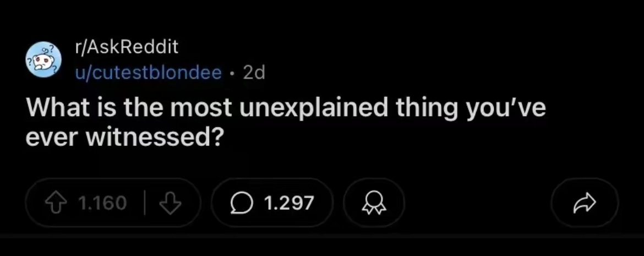This screenshot has height=256, width=644.
Task: Open the u/cutestblondee profile
Action: pos(149,72)
